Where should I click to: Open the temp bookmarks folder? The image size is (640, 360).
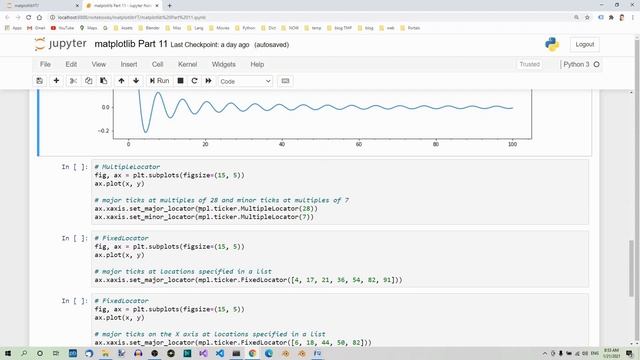tap(313, 28)
